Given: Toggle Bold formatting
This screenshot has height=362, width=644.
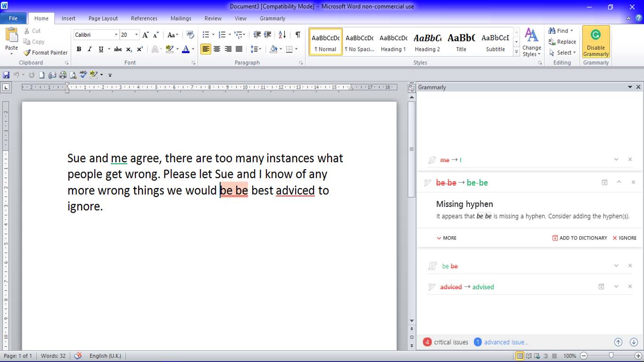Looking at the screenshot, I should [79, 49].
